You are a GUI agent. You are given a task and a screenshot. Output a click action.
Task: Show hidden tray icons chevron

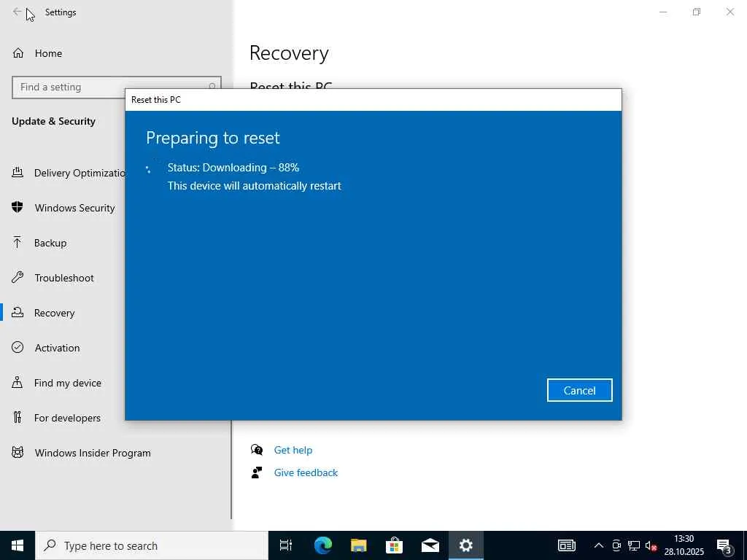[x=599, y=545]
